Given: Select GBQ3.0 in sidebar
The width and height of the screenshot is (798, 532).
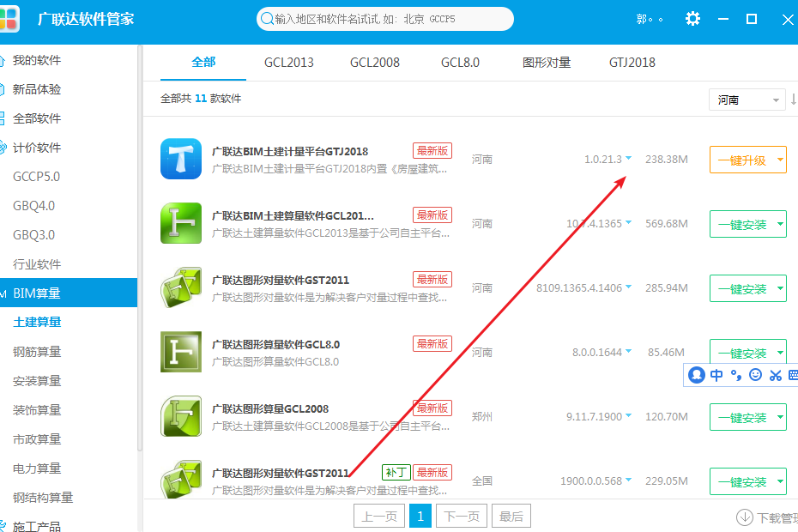Looking at the screenshot, I should click(x=33, y=235).
